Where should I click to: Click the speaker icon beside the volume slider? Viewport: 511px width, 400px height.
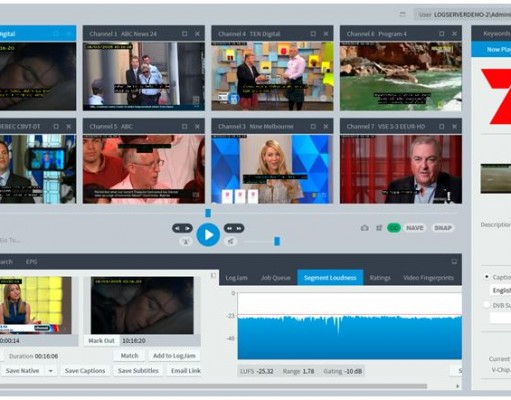point(231,241)
